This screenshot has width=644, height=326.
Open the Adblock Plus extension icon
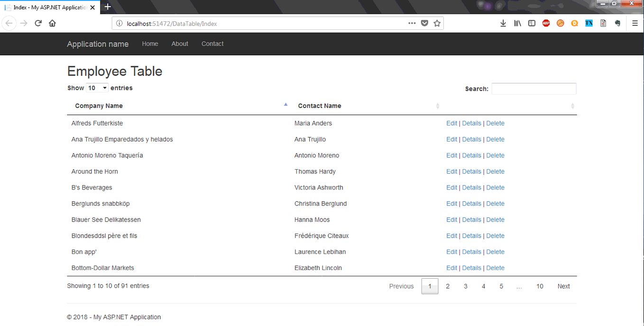pos(546,23)
